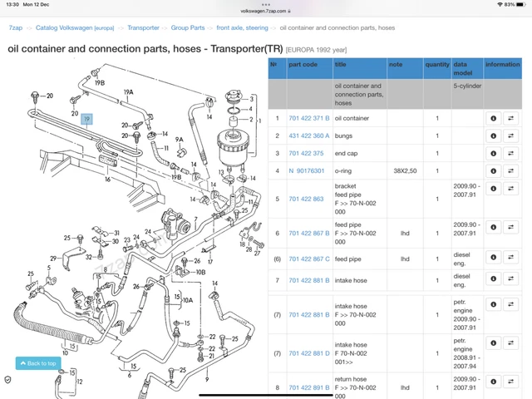Click swap icon for petrol intake hose 881 B row
The image size is (532, 399).
click(510, 305)
